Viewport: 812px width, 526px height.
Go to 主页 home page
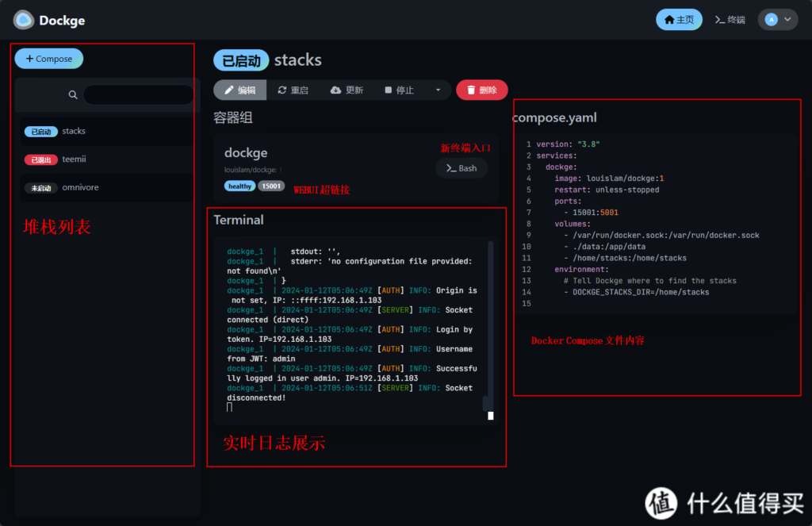coord(679,20)
